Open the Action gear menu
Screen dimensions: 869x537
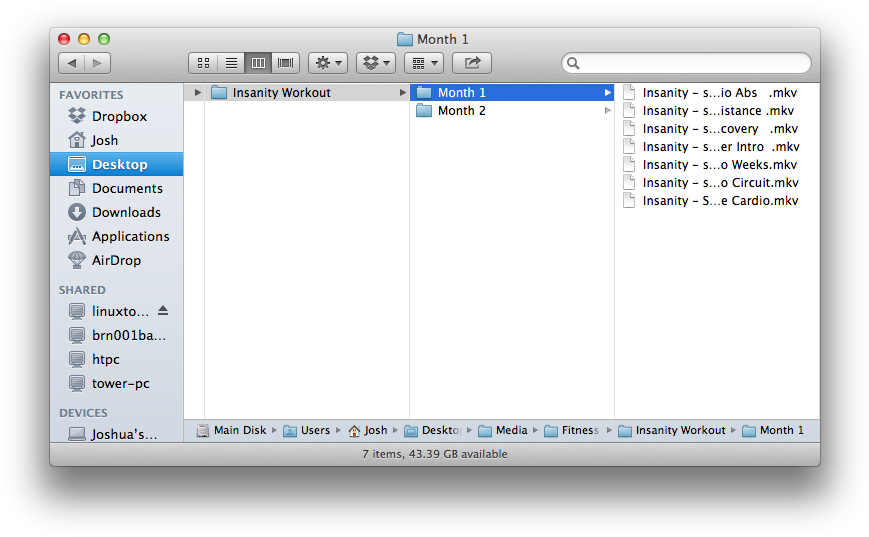pyautogui.click(x=327, y=63)
